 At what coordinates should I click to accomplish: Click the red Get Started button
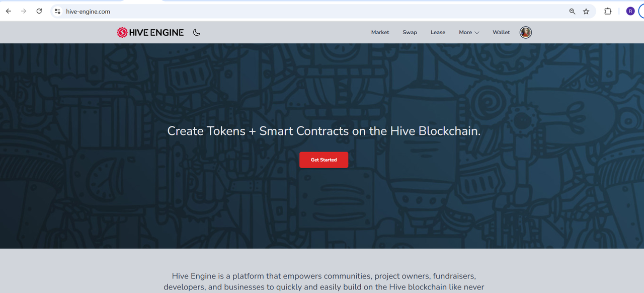[324, 160]
